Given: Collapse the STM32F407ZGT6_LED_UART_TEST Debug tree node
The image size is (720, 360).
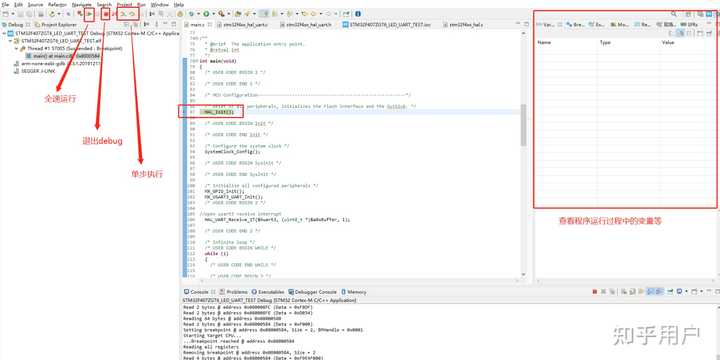Looking at the screenshot, I should [4, 34].
